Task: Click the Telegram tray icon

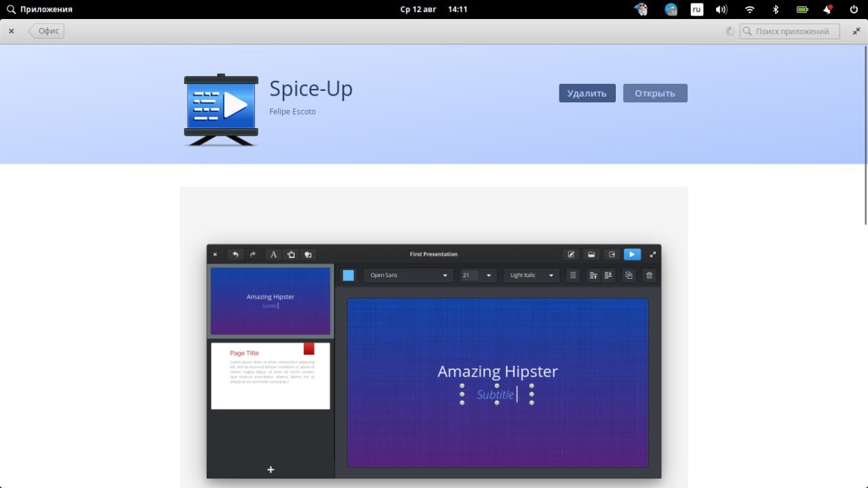Action: coord(671,10)
